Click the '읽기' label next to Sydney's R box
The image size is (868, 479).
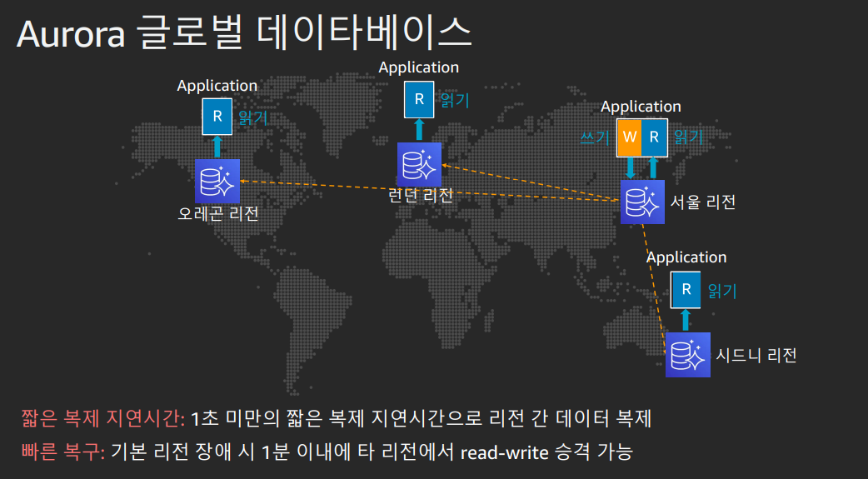tap(722, 291)
